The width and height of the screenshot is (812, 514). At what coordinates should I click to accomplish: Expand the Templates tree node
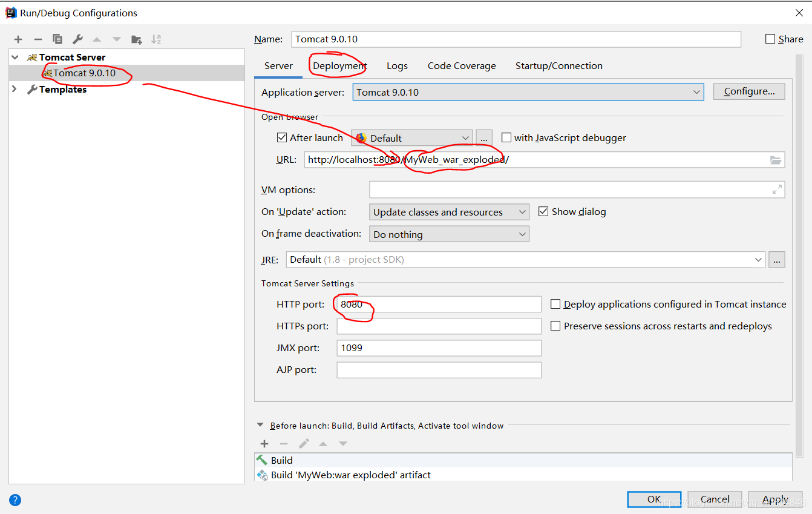15,89
